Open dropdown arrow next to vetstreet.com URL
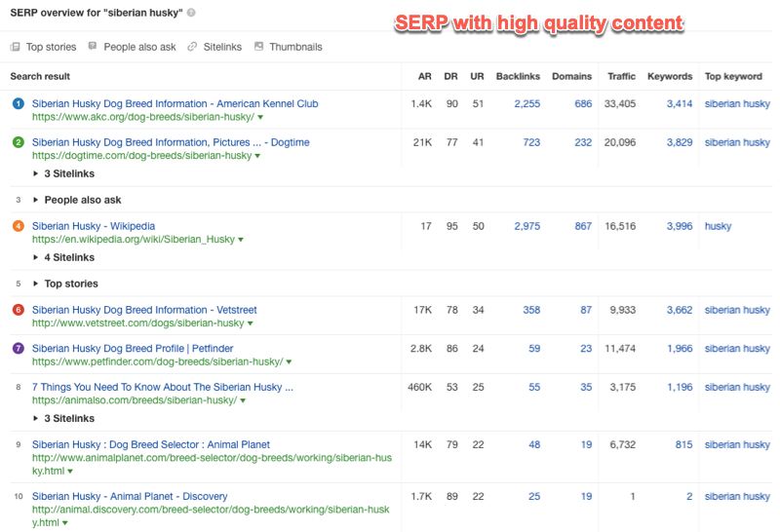 [x=251, y=323]
